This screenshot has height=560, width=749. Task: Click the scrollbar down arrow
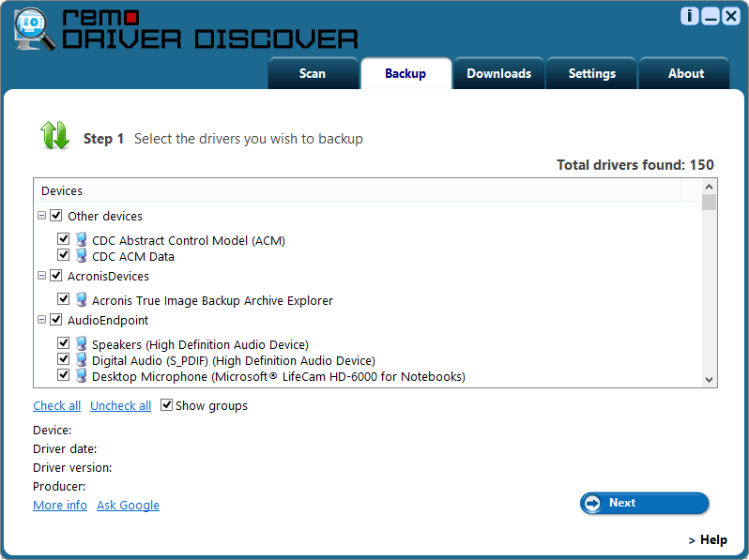[709, 380]
